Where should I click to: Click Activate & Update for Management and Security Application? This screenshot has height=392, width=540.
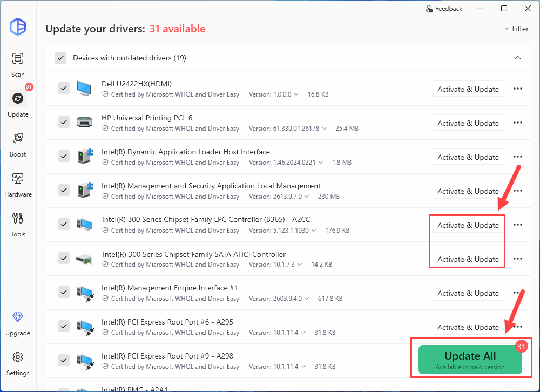point(468,191)
